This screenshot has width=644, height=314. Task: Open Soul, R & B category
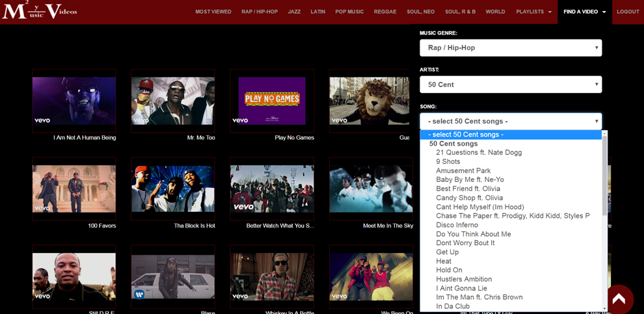[x=461, y=12]
